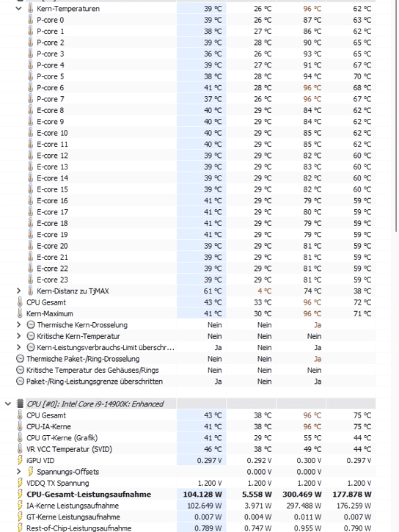399x532 pixels.
Task: Expand Thermische Kern-Drosselung entry
Action: 18,324
